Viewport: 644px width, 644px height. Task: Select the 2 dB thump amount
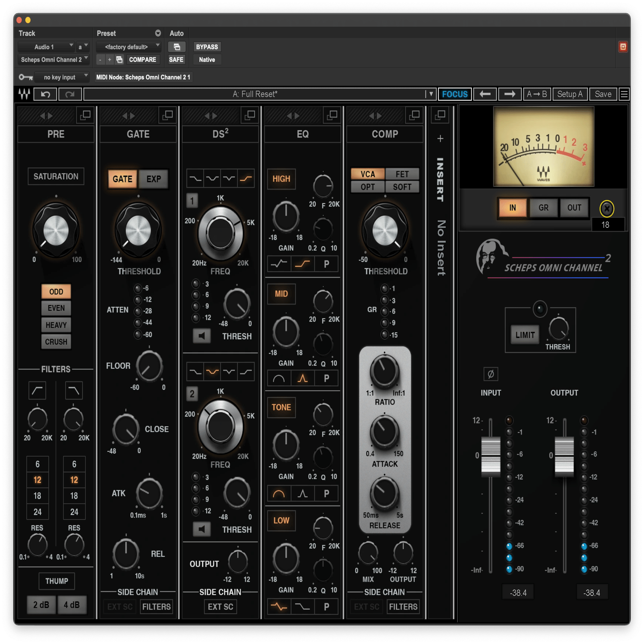point(41,605)
